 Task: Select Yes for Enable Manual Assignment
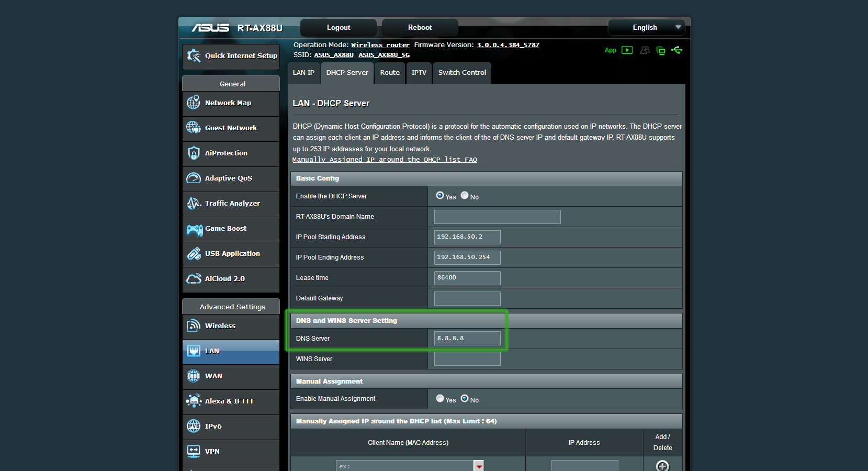440,398
